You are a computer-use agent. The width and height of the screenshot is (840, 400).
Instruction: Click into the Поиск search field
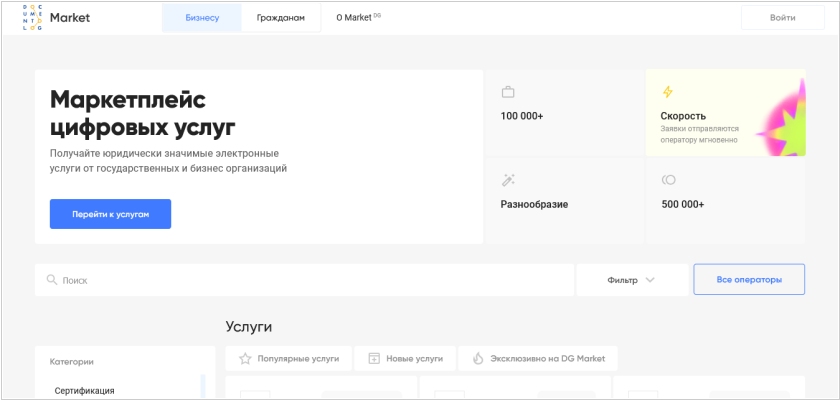304,280
